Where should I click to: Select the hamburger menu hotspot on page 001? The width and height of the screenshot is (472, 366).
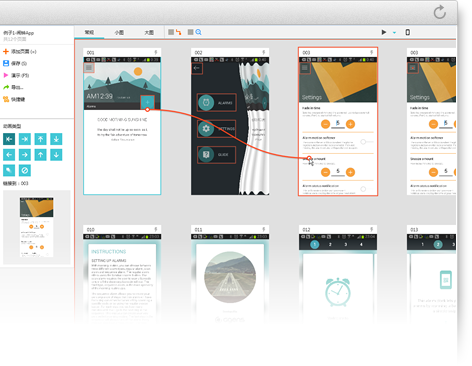pos(89,68)
